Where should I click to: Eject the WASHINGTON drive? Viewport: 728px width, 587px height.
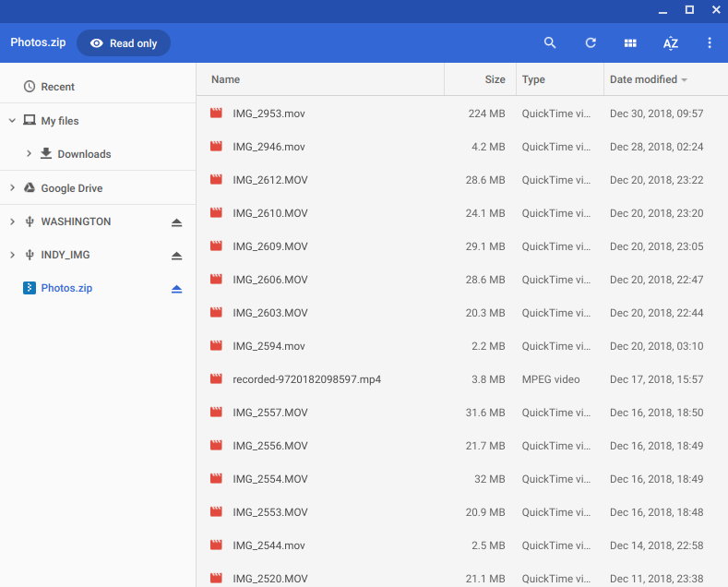(x=176, y=222)
